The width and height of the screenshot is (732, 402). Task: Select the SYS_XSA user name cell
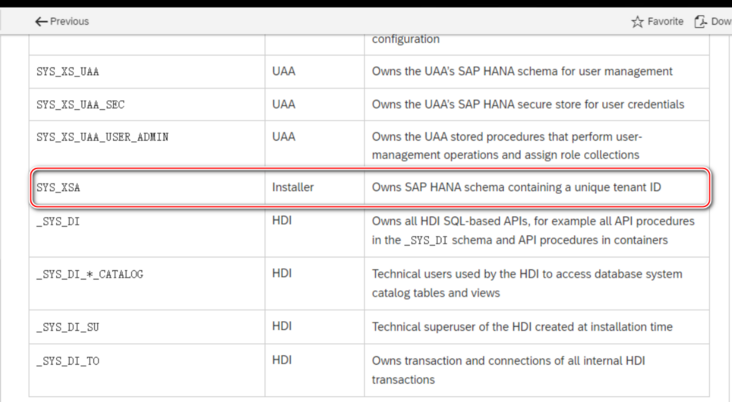coord(57,188)
